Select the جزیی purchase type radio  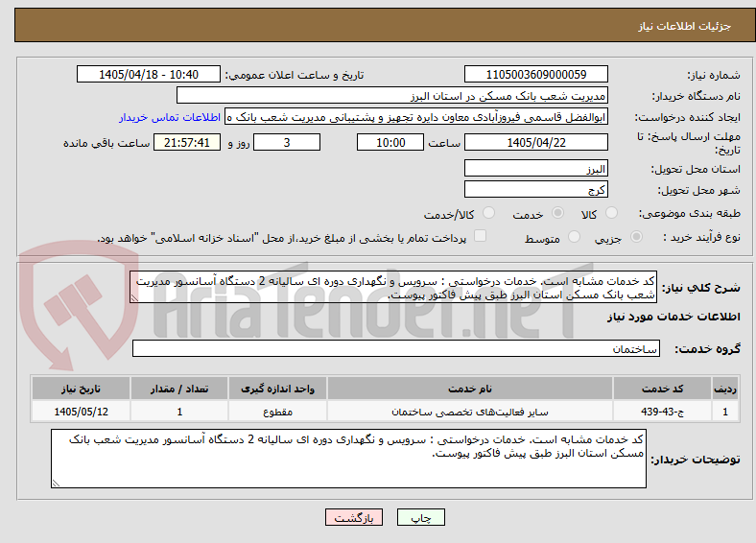coord(636,237)
